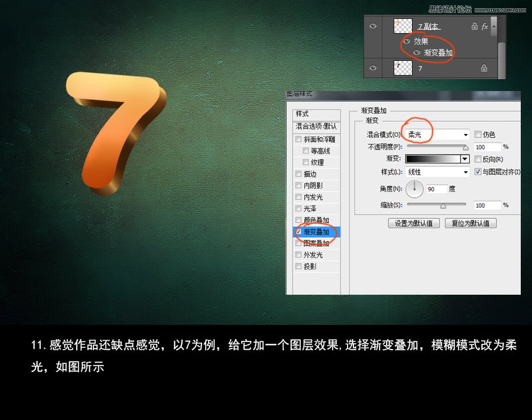Enable the 外发光 outer glow checkbox
Image resolution: width=532 pixels, height=420 pixels.
pos(299,255)
